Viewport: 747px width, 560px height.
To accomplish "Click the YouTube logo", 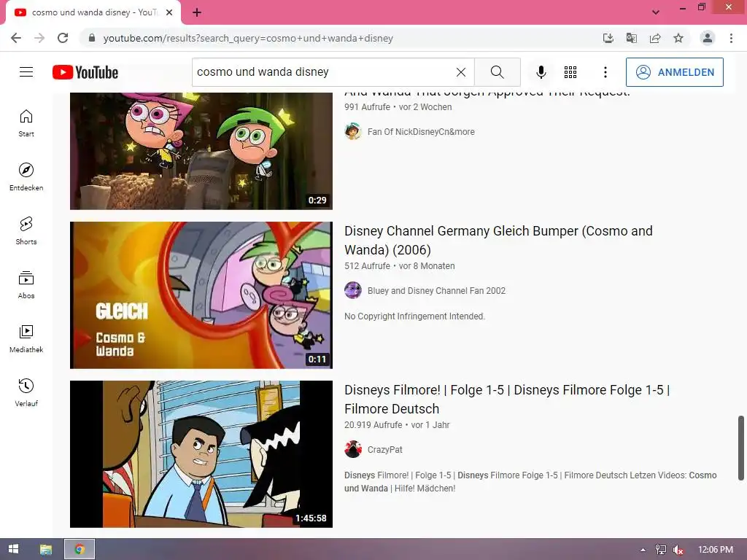I will click(85, 72).
